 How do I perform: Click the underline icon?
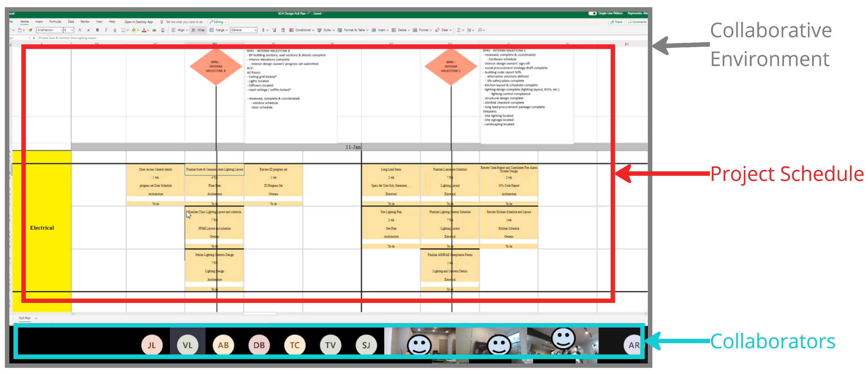coord(115,30)
